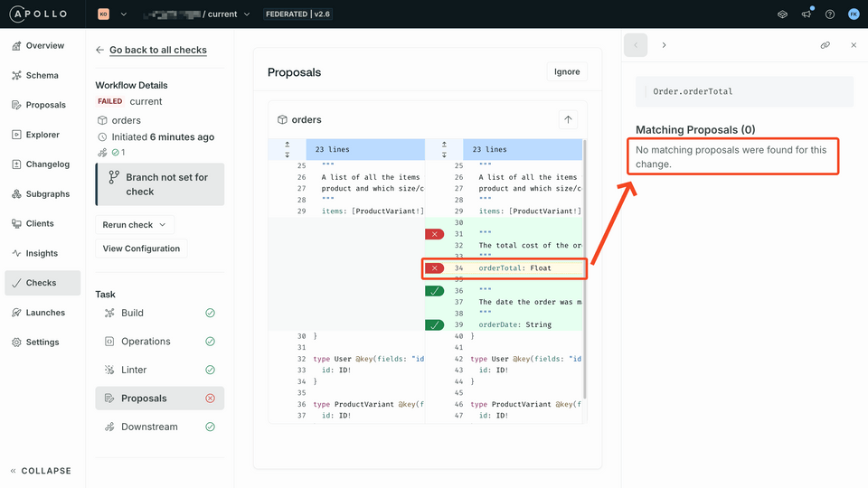Click the Downstream passed check icon

[211, 427]
